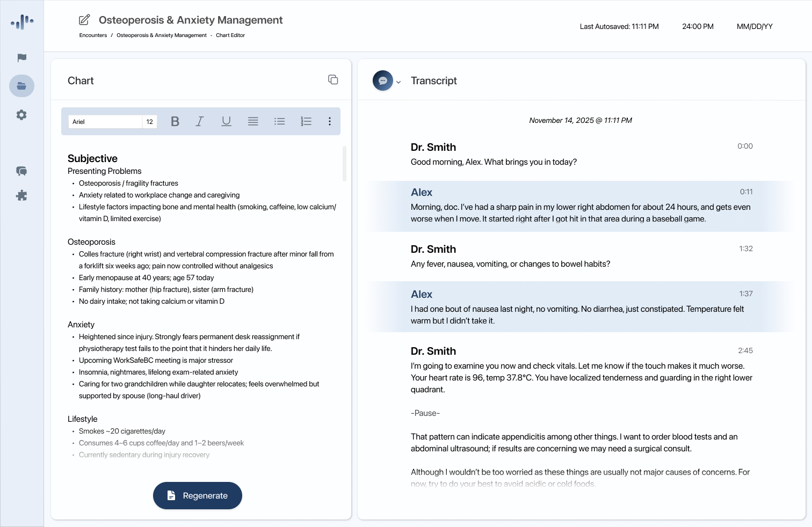Open the folder encounters icon in sidebar
The width and height of the screenshot is (812, 527).
22,86
